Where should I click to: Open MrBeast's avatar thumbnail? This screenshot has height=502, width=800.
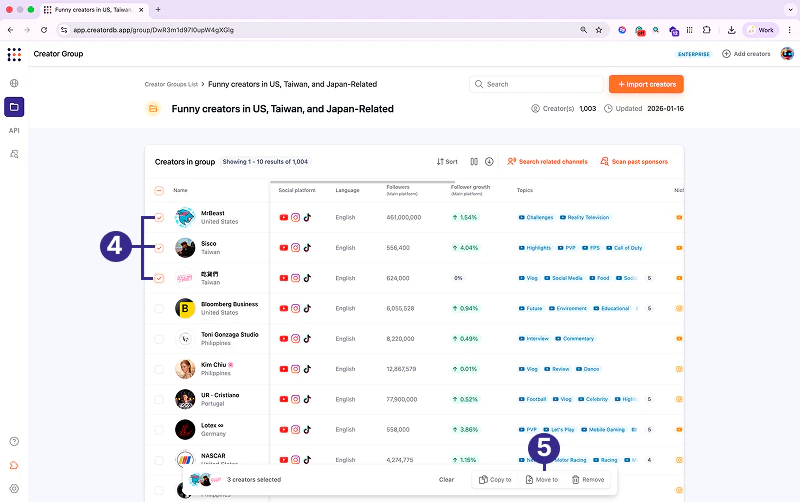coord(185,218)
